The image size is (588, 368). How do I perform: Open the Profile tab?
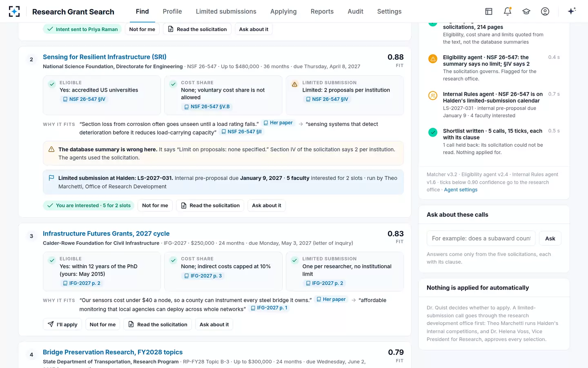172,11
